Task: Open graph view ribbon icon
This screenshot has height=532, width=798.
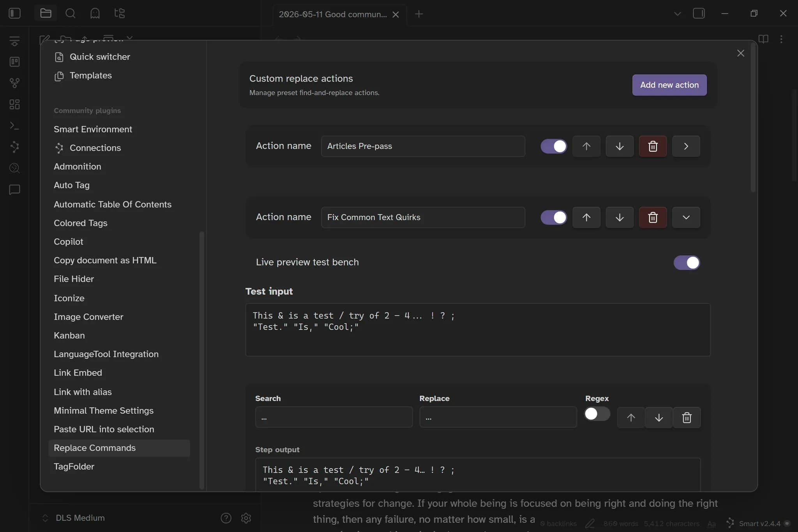Action: tap(14, 83)
